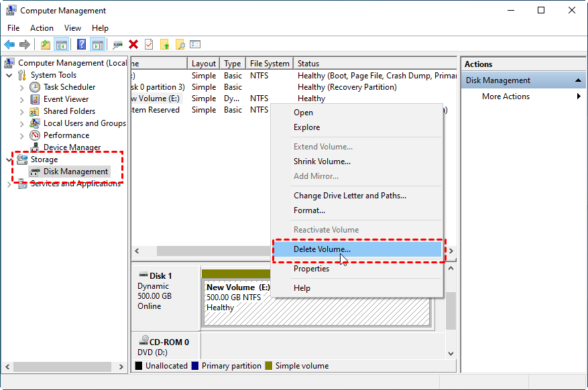Screen dimensions: 588x390
Task: Expand the Local Users and Groups node
Action: point(21,123)
